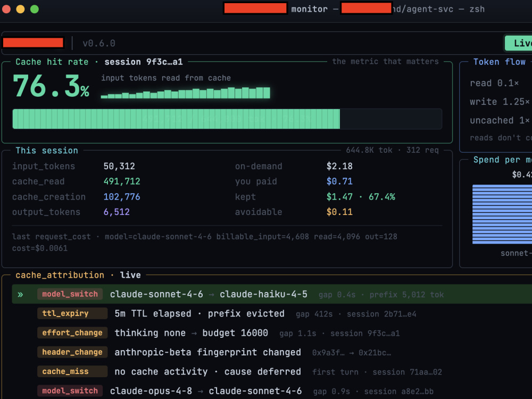This screenshot has height=399, width=532.
Task: Click kept value $1.47 · 67.4%
Action: point(361,197)
